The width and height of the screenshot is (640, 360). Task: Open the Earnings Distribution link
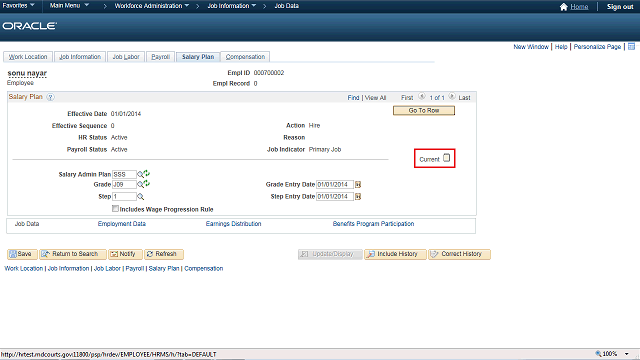[233, 224]
